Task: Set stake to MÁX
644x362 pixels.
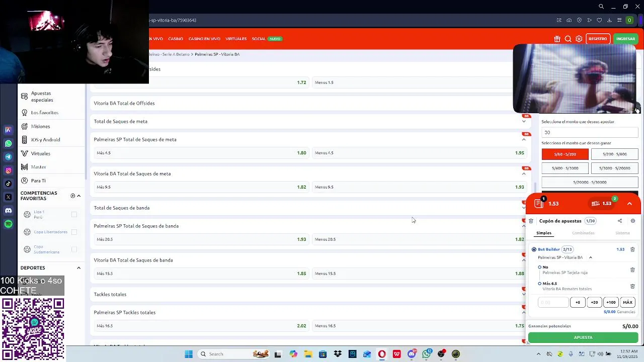Action: 627,302
